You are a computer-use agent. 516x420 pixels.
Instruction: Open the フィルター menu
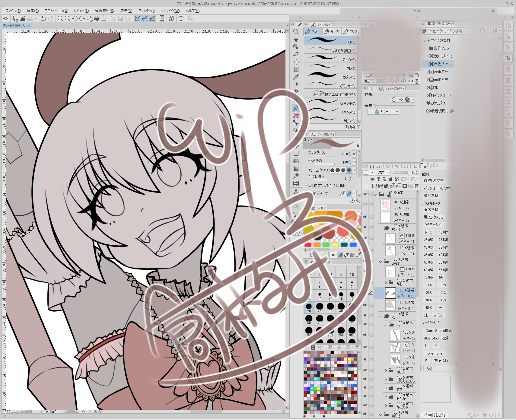(146, 11)
